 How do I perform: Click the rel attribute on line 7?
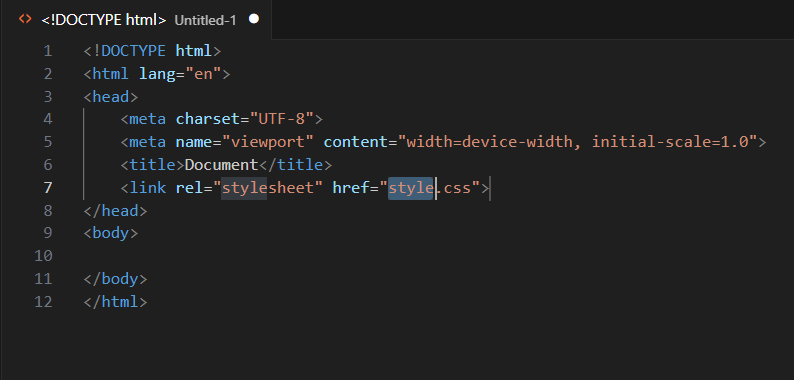pyautogui.click(x=189, y=188)
